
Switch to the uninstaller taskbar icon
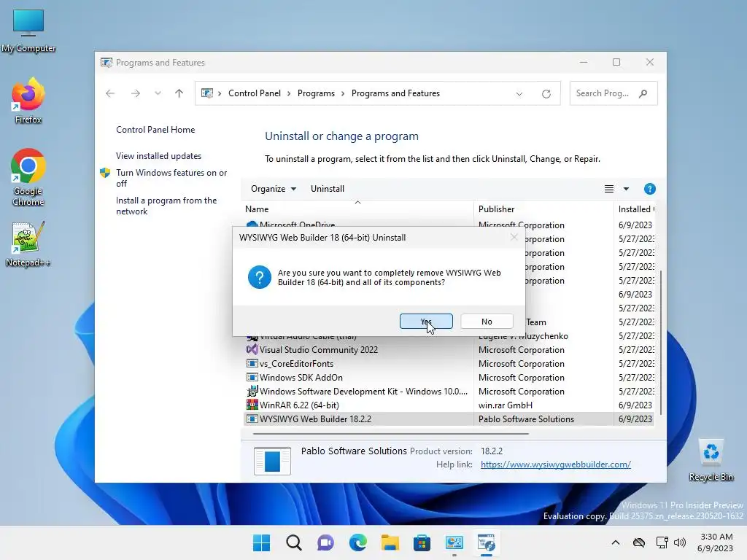pos(486,542)
